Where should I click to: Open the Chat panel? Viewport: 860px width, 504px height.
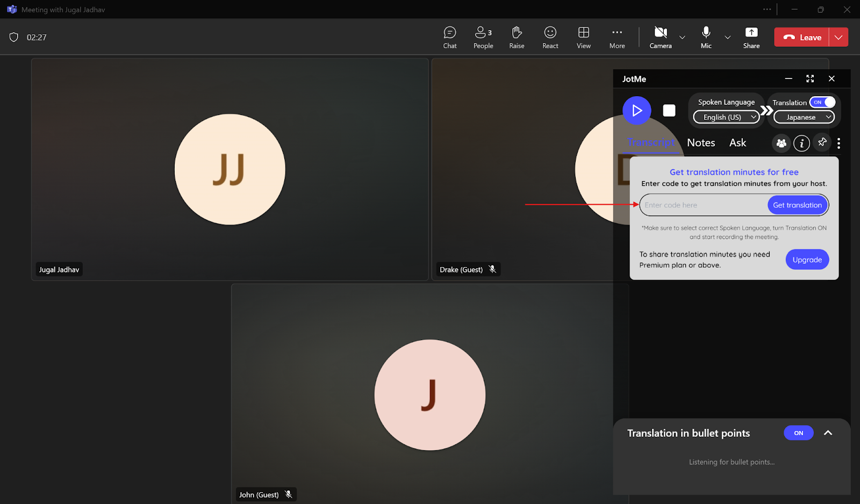point(450,38)
